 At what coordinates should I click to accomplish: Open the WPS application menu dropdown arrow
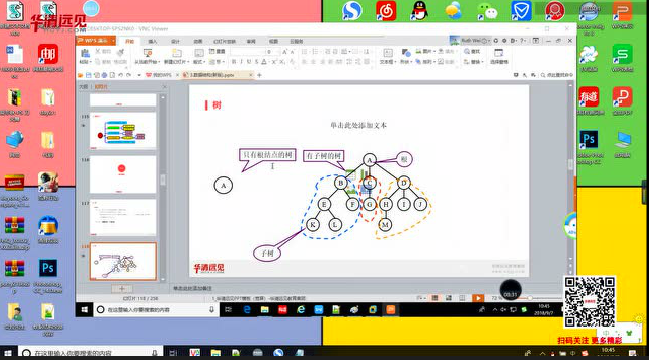coord(113,41)
